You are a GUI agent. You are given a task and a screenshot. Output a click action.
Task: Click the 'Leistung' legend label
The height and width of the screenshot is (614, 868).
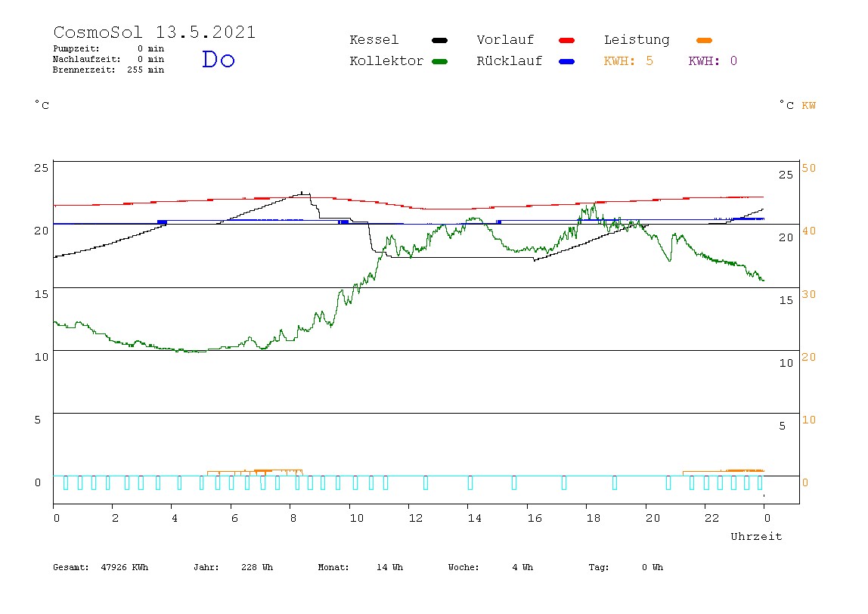click(637, 40)
